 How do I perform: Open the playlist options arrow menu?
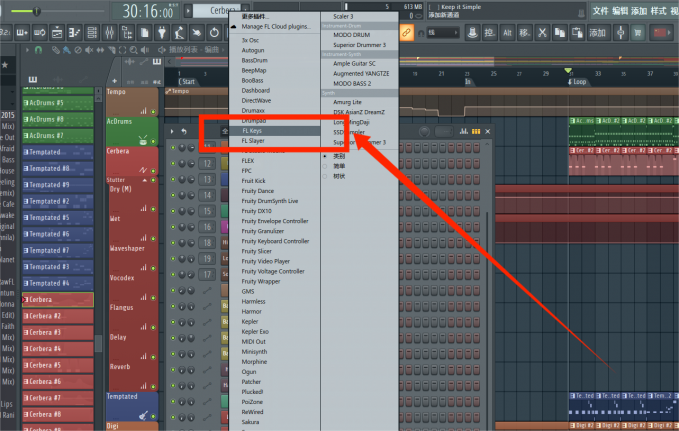coord(27,50)
